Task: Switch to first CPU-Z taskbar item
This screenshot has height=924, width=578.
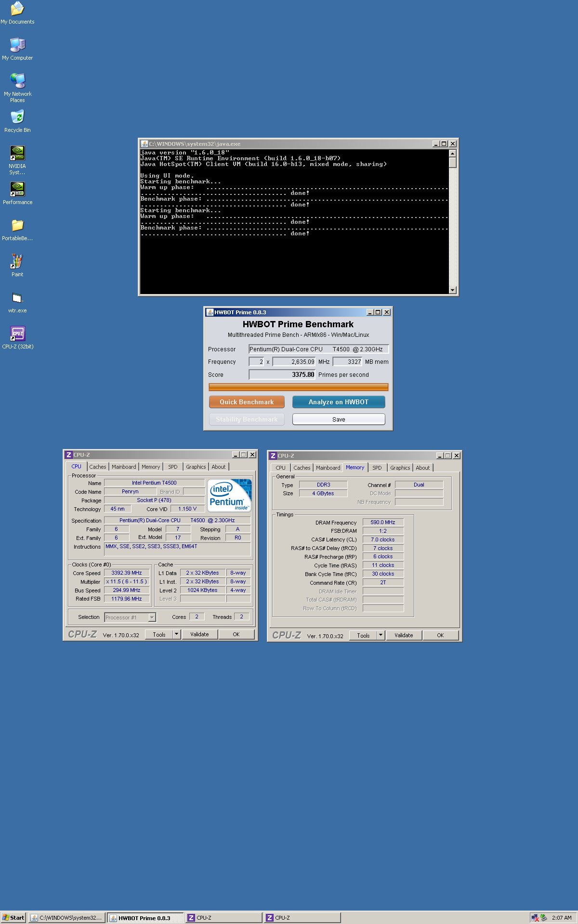Action: pos(223,918)
